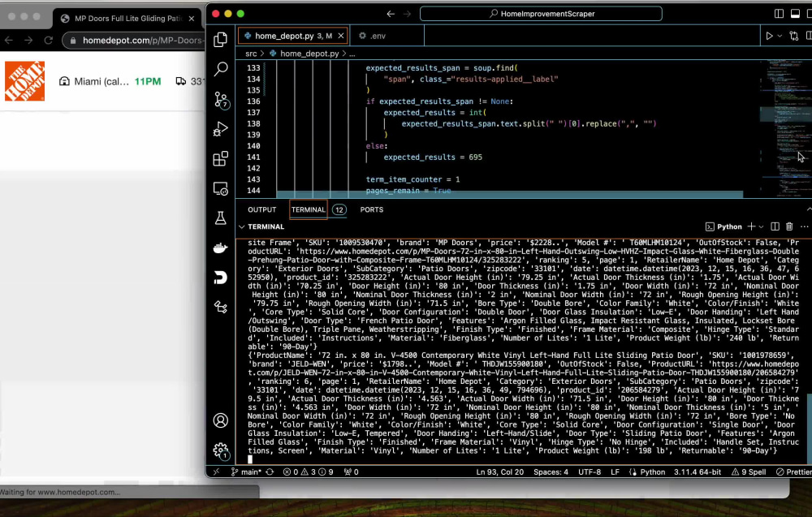Delete the terminal using trash icon

(790, 226)
